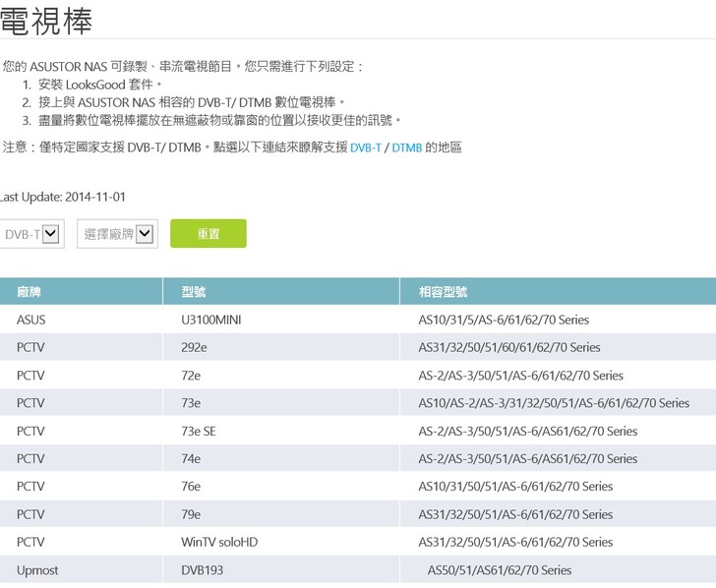Select compatibility text in WinTV soloHD row
Viewport: 716px width, 588px height.
pos(515,542)
